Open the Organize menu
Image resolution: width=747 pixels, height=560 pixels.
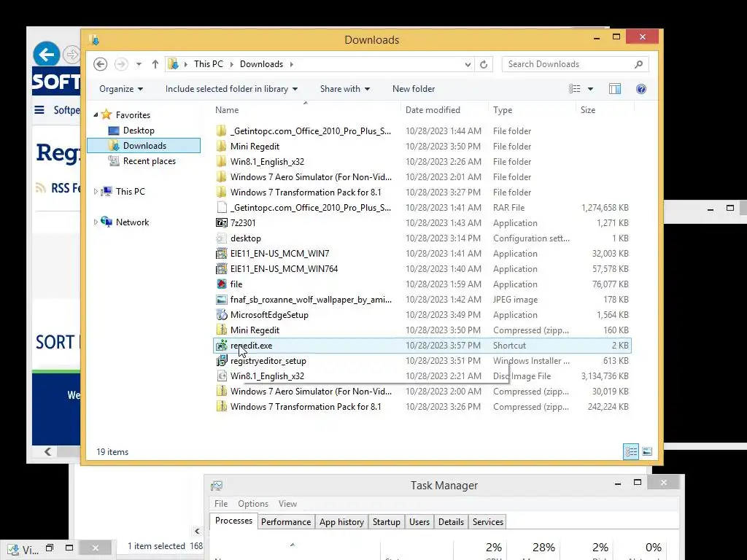(x=121, y=89)
